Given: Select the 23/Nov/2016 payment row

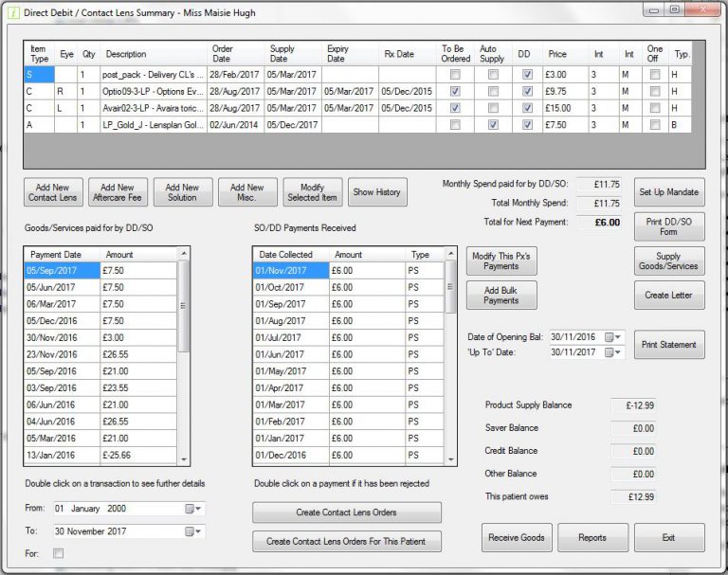Looking at the screenshot, I should [100, 354].
